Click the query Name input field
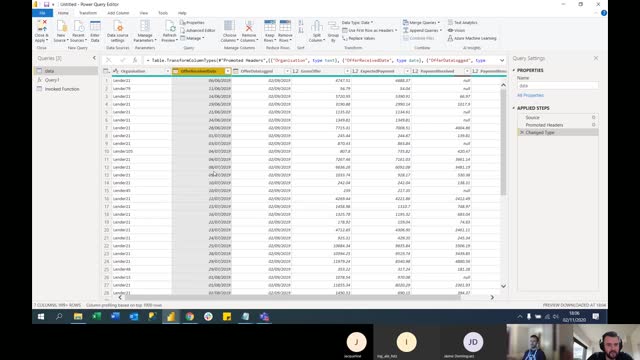640x360 pixels. coord(558,86)
